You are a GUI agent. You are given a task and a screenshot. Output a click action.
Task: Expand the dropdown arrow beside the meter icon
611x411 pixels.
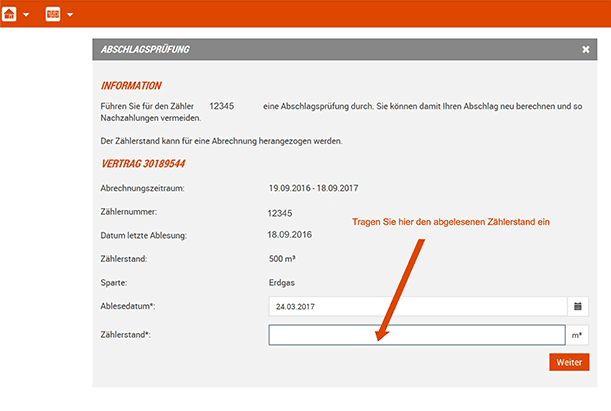(x=70, y=15)
